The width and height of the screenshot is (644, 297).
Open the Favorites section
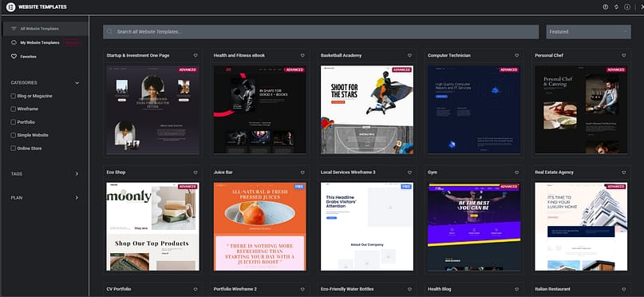click(29, 57)
